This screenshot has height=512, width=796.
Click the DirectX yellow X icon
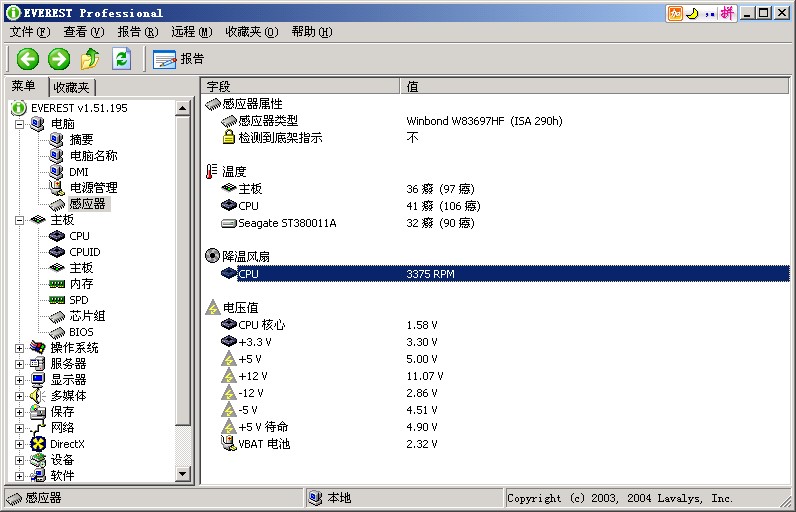tap(38, 444)
